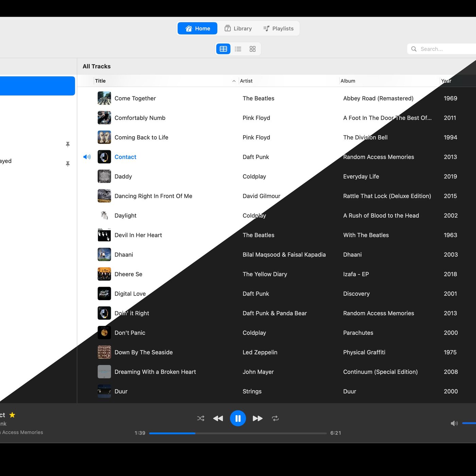476x476 pixels.
Task: Select the Daylight track title
Action: coord(125,216)
